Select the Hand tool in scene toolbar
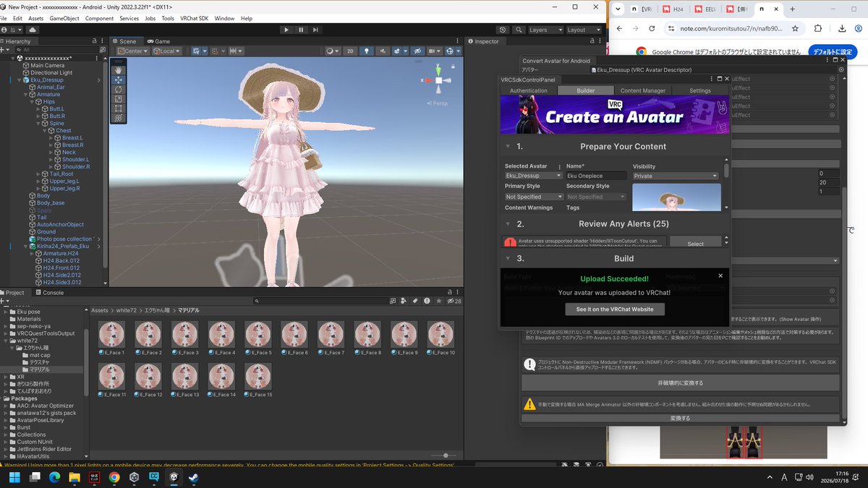 pyautogui.click(x=119, y=70)
